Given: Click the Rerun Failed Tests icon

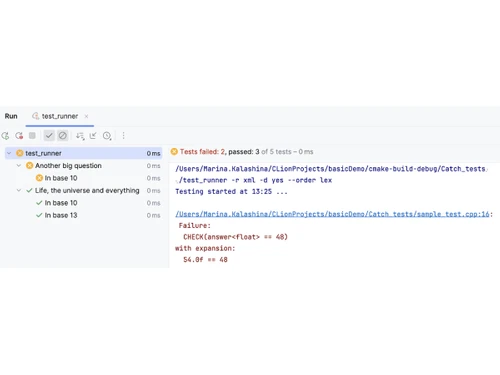Looking at the screenshot, I should click(19, 136).
